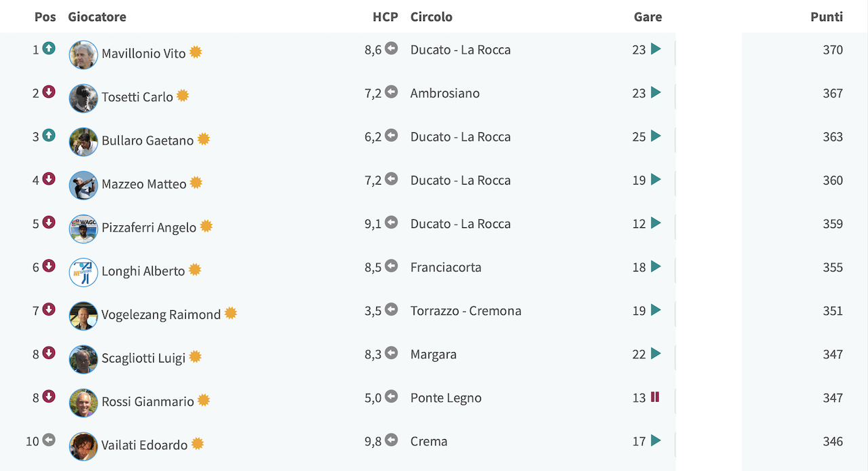This screenshot has height=471, width=868.
Task: Click Pizzaferri Angelo's WAGC avatar thumbnail
Action: click(x=83, y=229)
